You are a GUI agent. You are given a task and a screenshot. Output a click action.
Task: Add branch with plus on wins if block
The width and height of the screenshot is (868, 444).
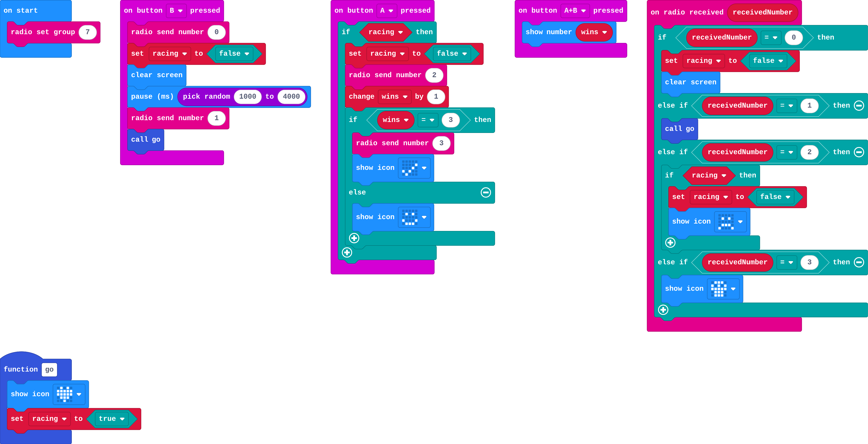pyautogui.click(x=354, y=238)
